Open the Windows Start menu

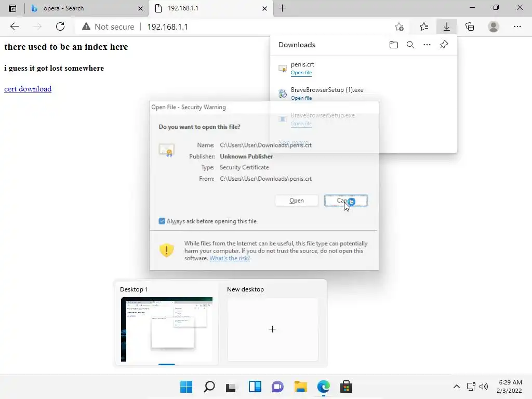[186, 387]
